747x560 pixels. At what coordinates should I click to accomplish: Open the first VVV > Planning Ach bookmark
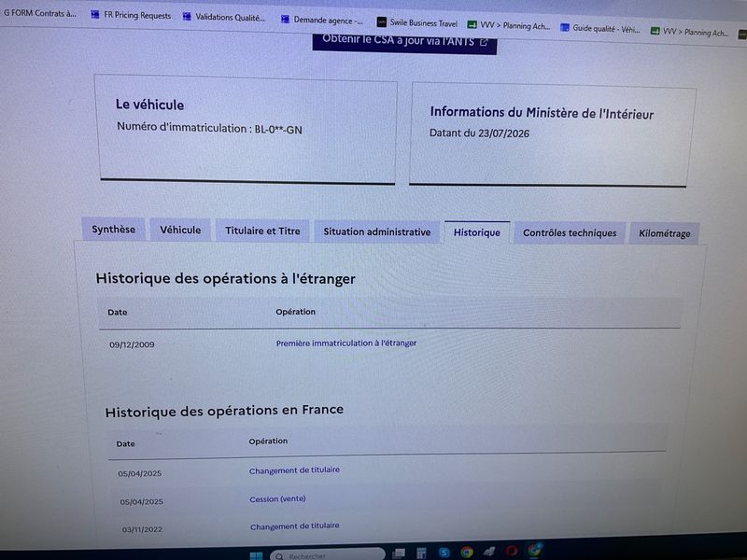509,25
